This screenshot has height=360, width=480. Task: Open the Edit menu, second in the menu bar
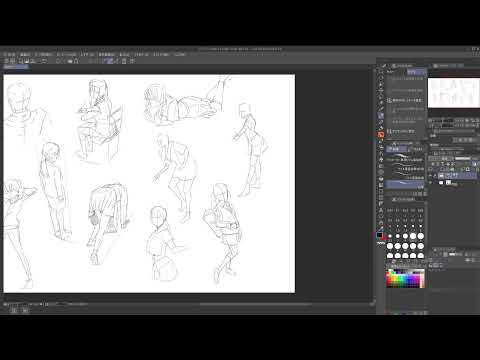pyautogui.click(x=25, y=54)
